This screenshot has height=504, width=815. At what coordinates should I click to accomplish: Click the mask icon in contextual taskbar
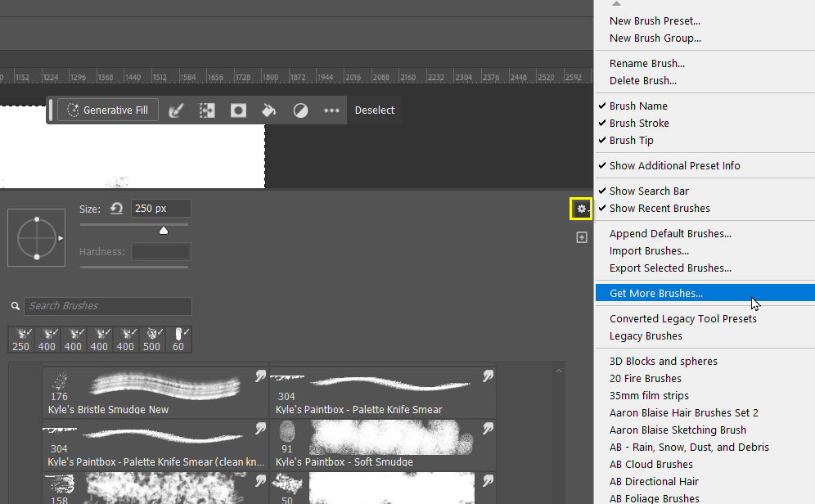(x=238, y=110)
